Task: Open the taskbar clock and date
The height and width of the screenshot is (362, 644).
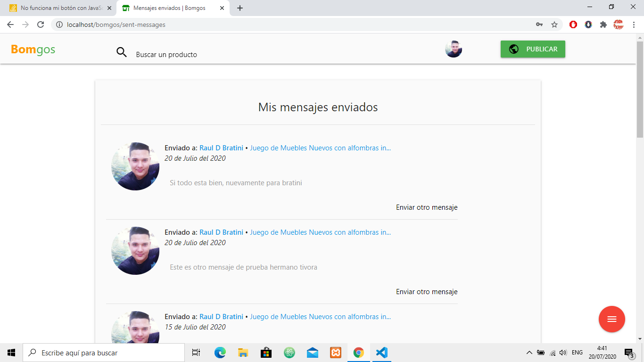Action: [x=602, y=353]
